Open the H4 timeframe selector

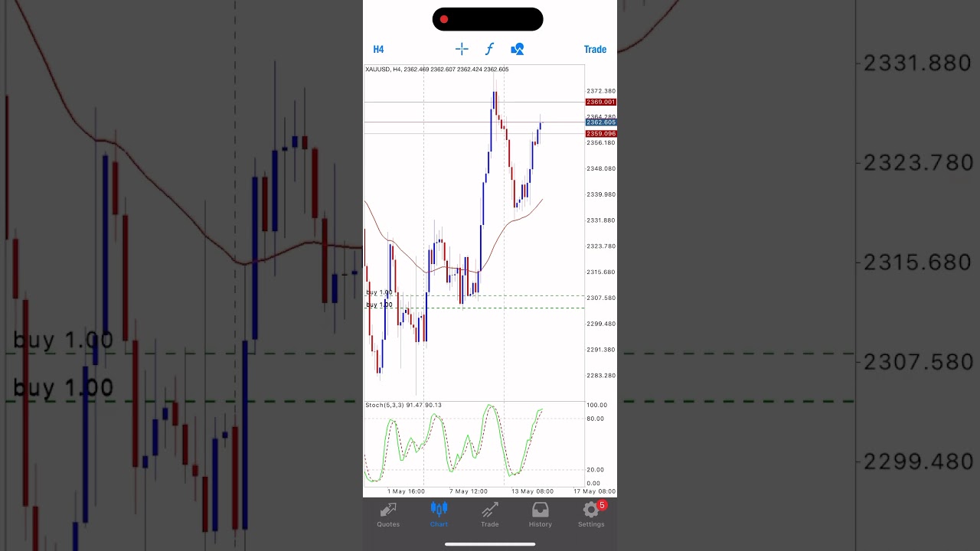[x=378, y=49]
